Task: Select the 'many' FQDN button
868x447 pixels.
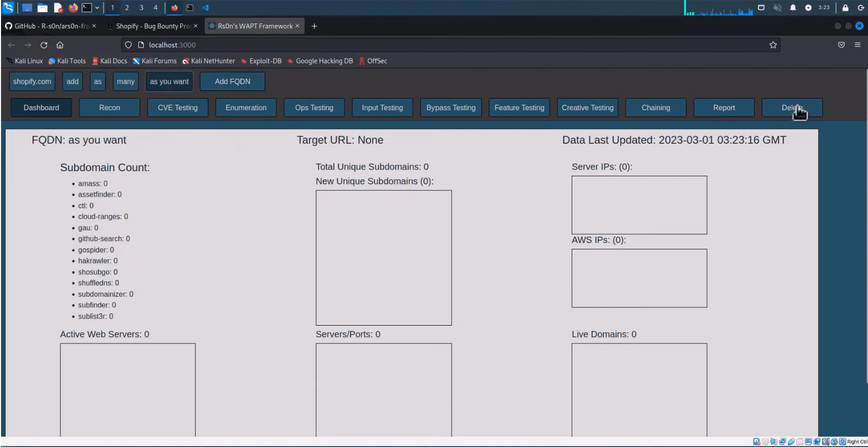Action: tap(126, 81)
